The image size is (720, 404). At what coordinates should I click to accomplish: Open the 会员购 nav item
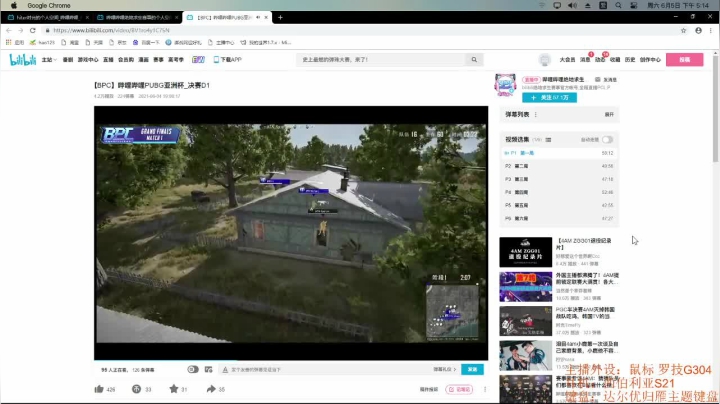coord(126,60)
